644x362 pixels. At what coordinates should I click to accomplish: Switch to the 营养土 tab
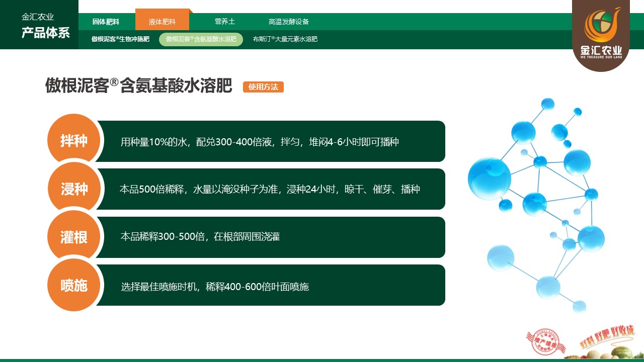tap(224, 22)
